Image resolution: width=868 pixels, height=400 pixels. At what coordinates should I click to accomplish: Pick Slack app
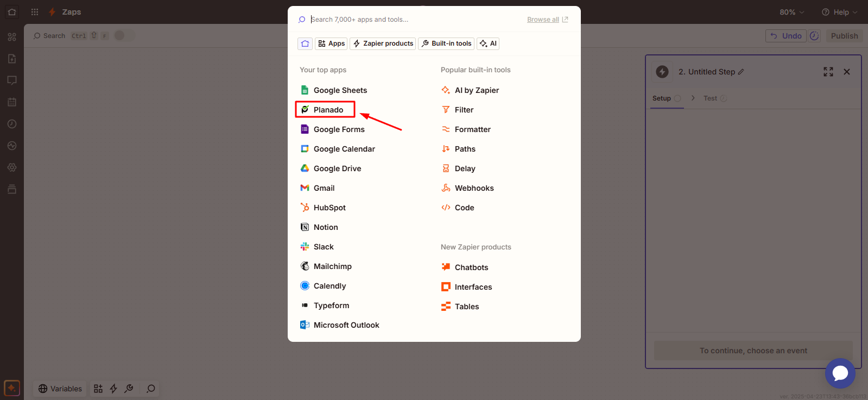(317, 247)
